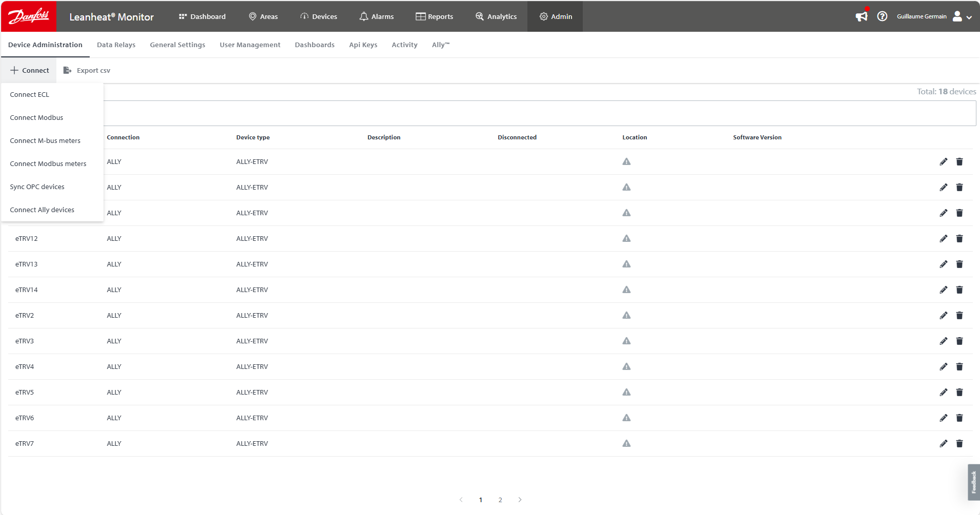The width and height of the screenshot is (980, 515).
Task: Open the Guillaume Germain user menu
Action: pyautogui.click(x=934, y=16)
